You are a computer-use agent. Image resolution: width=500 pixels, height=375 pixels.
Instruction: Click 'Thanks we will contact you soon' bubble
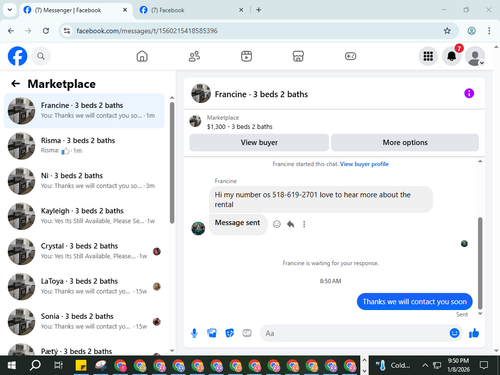point(414,302)
